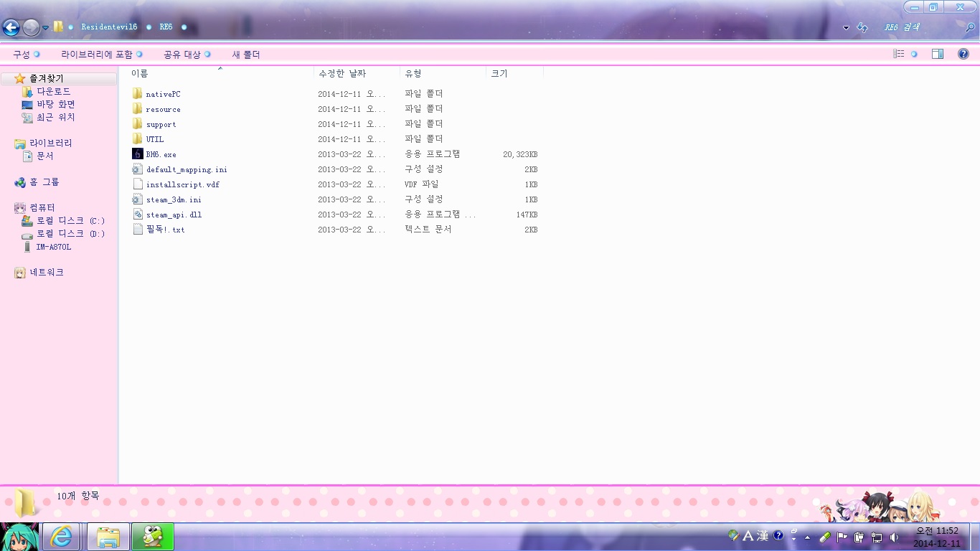980x551 pixels.
Task: Expand subfolder list after Residentevil6 breadcrumb
Action: click(x=149, y=27)
